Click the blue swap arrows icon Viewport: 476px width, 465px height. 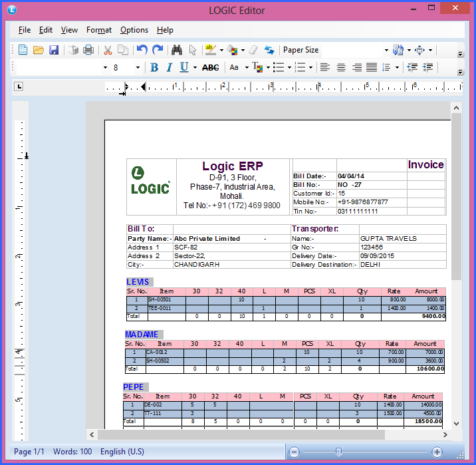269,50
